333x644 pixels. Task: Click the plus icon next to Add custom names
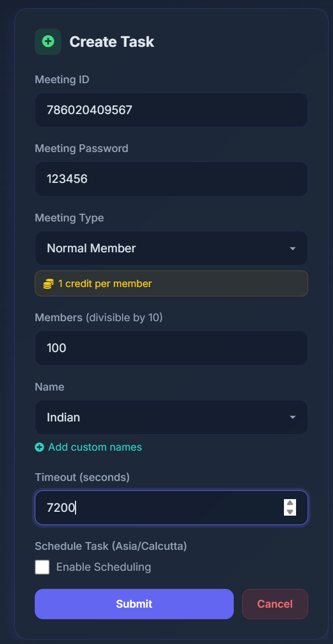(39, 447)
